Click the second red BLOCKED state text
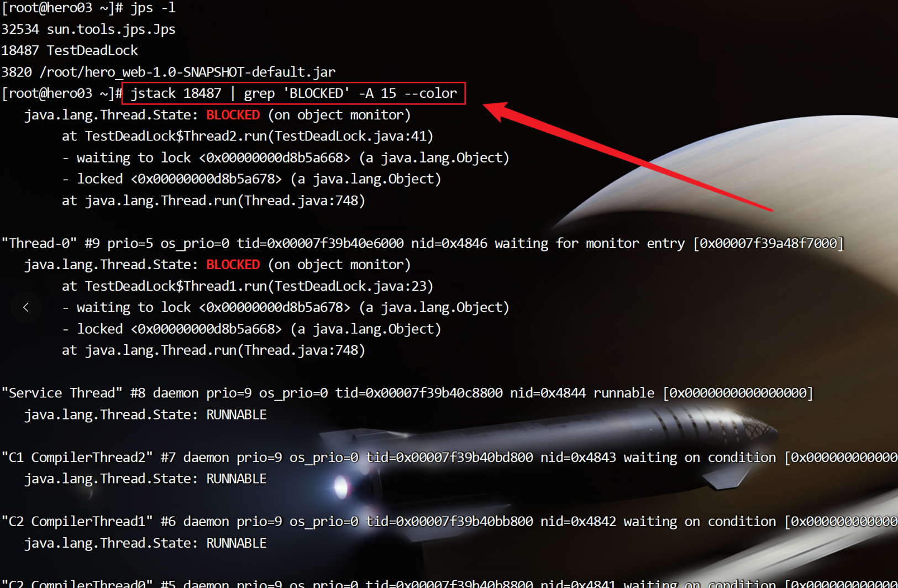This screenshot has height=588, width=898. 233,265
